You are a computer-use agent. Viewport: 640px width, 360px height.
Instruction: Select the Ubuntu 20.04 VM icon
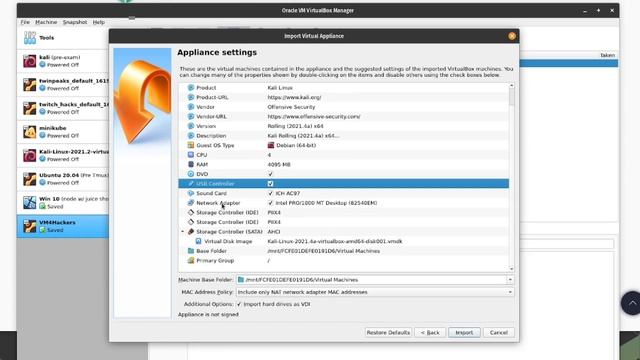click(x=29, y=179)
